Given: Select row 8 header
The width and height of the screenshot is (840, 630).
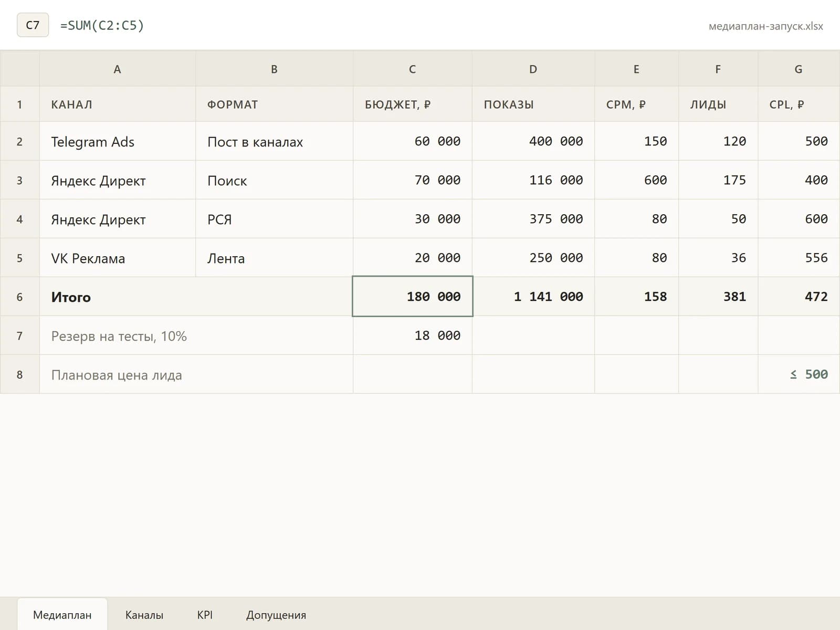Looking at the screenshot, I should 19,374.
